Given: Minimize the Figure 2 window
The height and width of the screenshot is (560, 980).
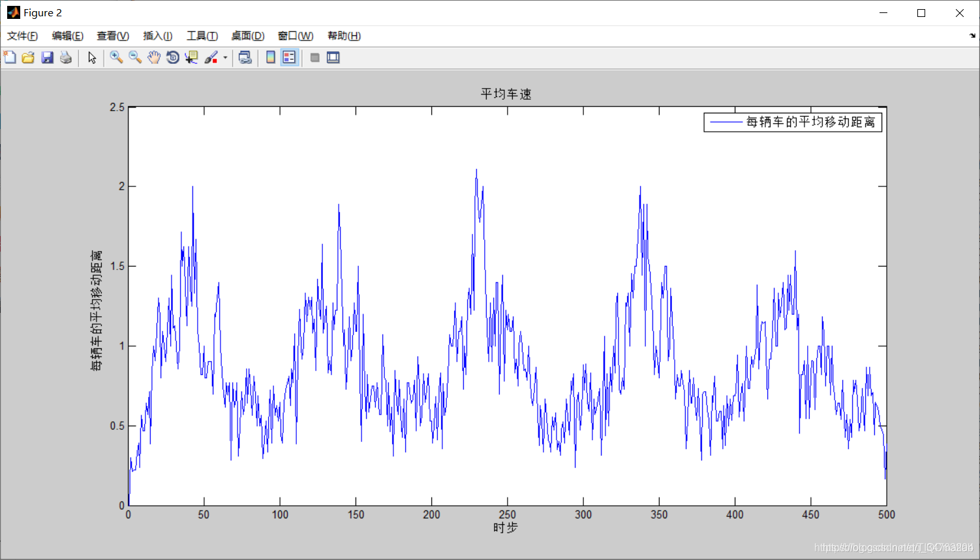Looking at the screenshot, I should tap(883, 13).
